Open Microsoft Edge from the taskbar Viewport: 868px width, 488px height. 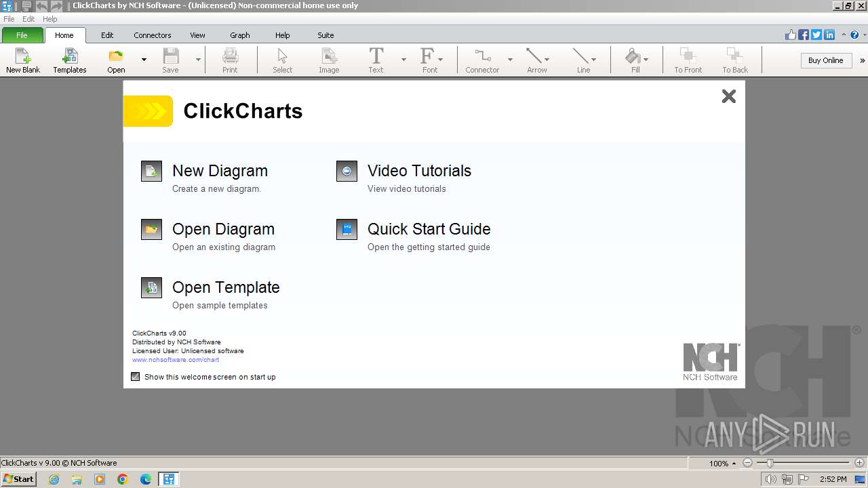click(146, 479)
